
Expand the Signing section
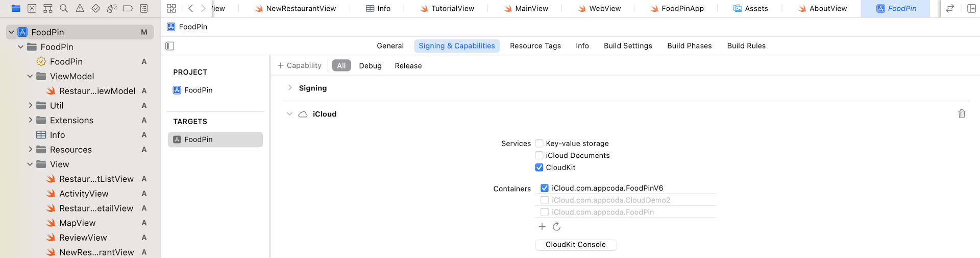290,88
